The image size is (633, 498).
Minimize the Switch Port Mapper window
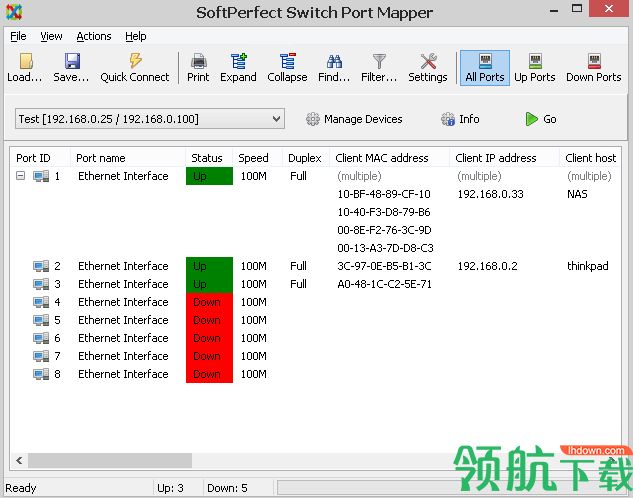pos(554,10)
